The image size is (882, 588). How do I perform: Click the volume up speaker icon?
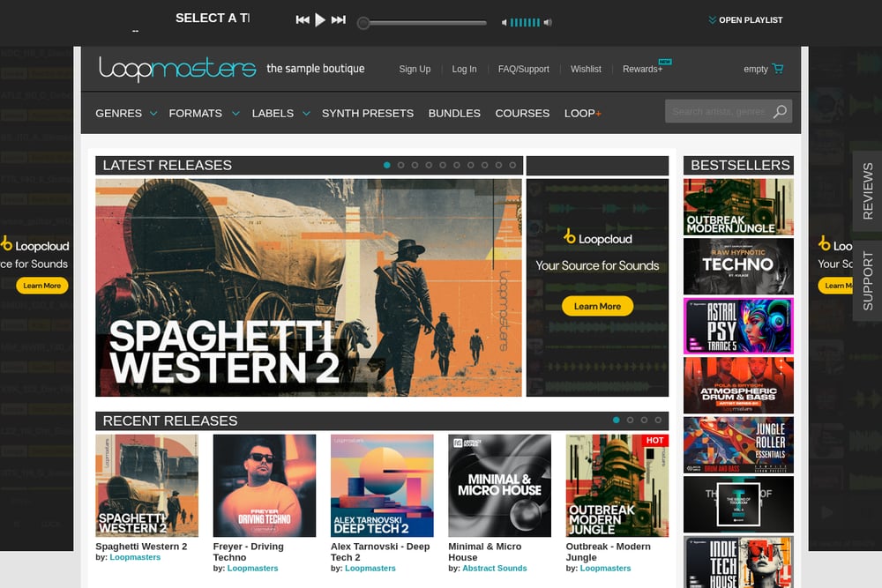[548, 23]
